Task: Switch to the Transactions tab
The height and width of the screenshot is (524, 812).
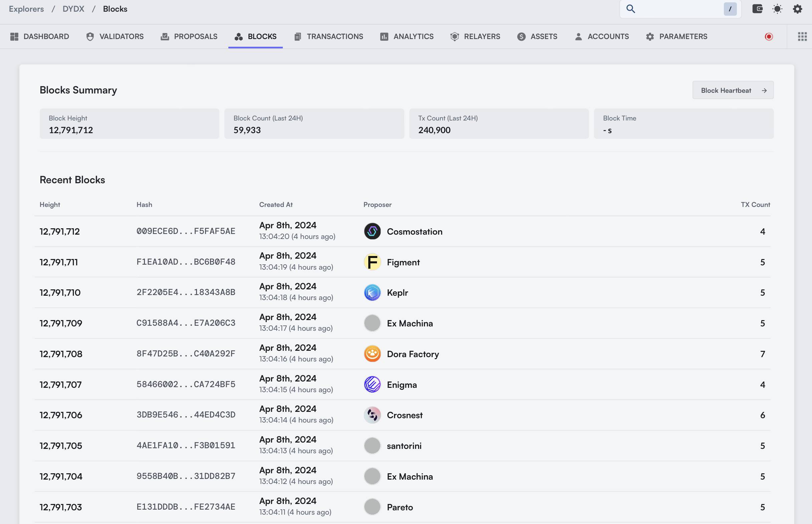Action: click(x=329, y=36)
